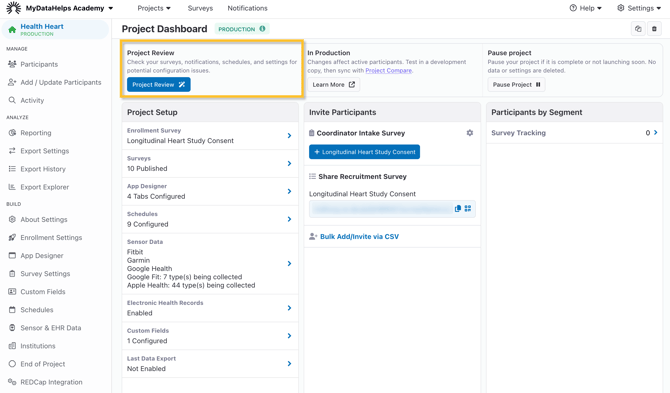Open Coordinator Intake Survey gear settings
Image resolution: width=670 pixels, height=393 pixels.
click(x=470, y=133)
